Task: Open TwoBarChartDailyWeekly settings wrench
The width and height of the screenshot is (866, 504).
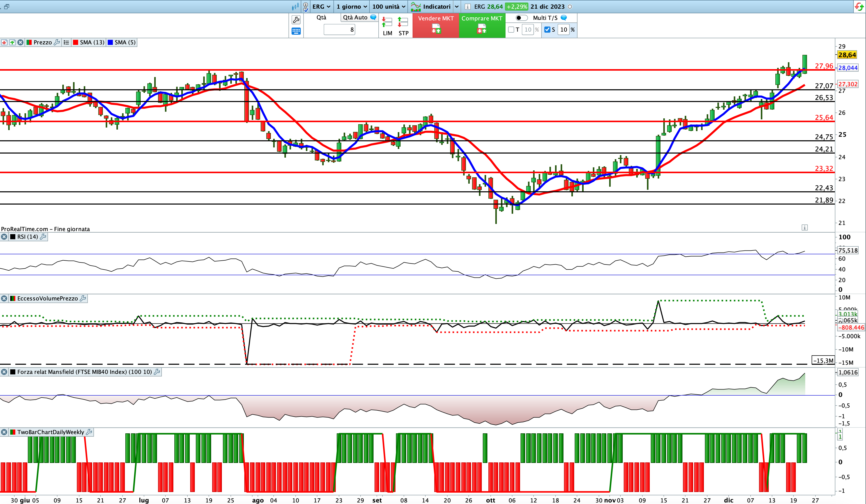Action: tap(89, 432)
